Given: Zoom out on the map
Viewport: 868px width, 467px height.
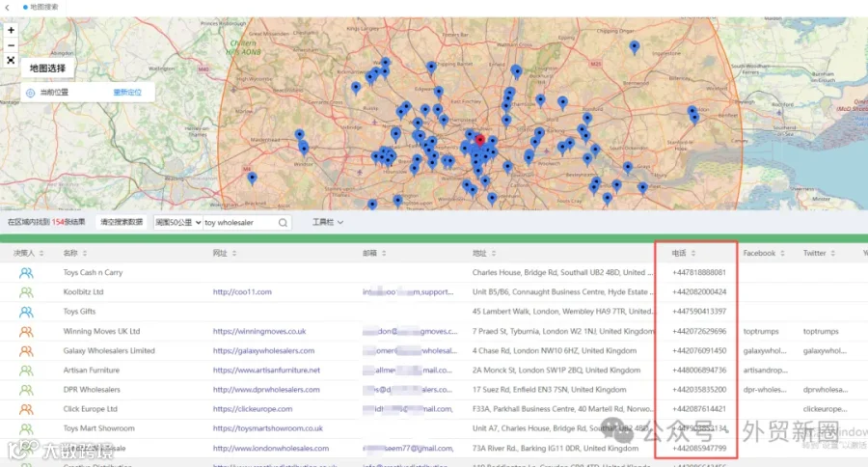Looking at the screenshot, I should click(11, 45).
